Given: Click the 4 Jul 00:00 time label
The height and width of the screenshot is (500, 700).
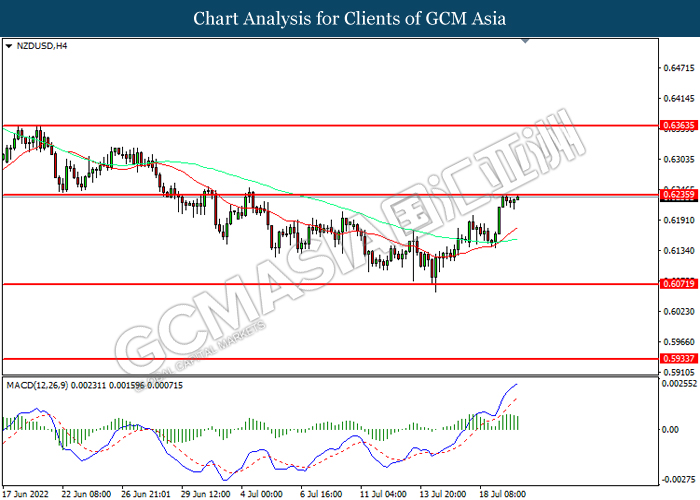Looking at the screenshot, I should coord(263,494).
